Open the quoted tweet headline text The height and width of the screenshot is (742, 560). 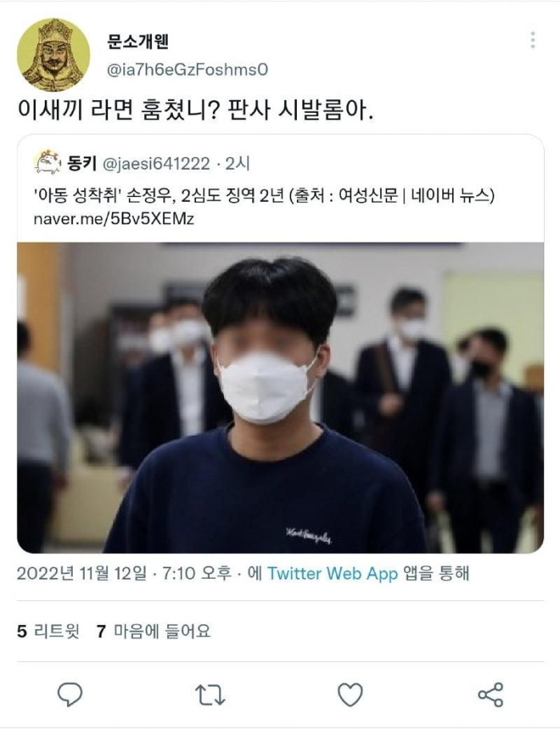point(264,195)
